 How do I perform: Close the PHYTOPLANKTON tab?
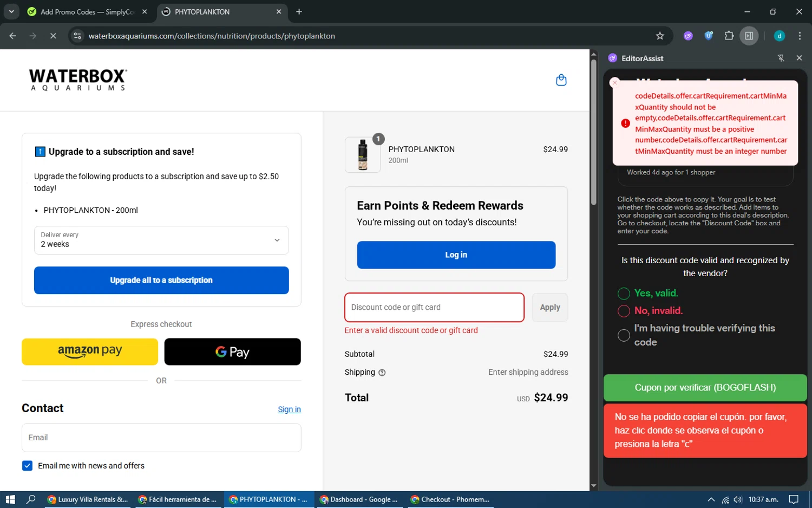pos(279,11)
